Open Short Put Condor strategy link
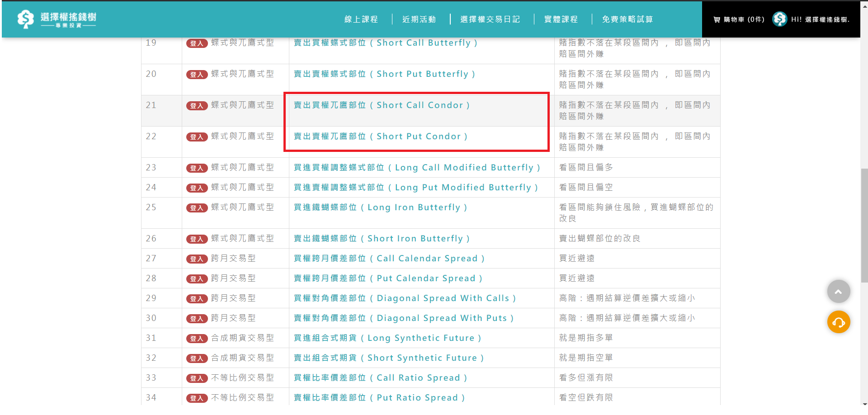Image resolution: width=868 pixels, height=415 pixels. (x=381, y=136)
